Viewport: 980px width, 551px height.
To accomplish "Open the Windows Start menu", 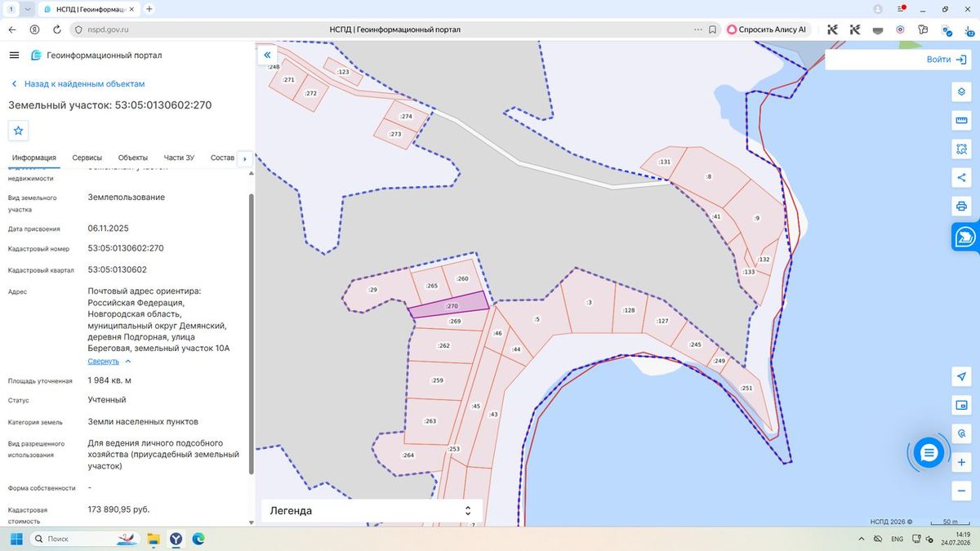I will [x=15, y=539].
